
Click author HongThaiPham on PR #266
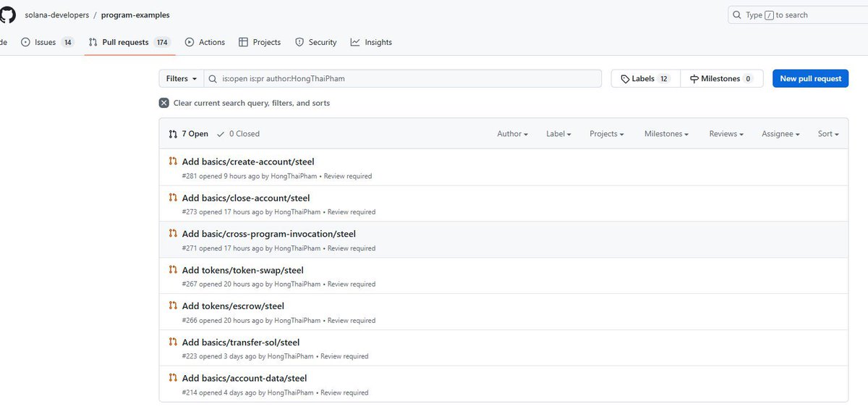click(297, 320)
